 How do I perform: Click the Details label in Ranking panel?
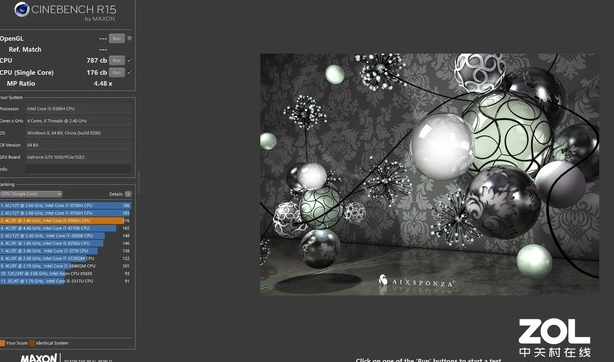point(116,194)
